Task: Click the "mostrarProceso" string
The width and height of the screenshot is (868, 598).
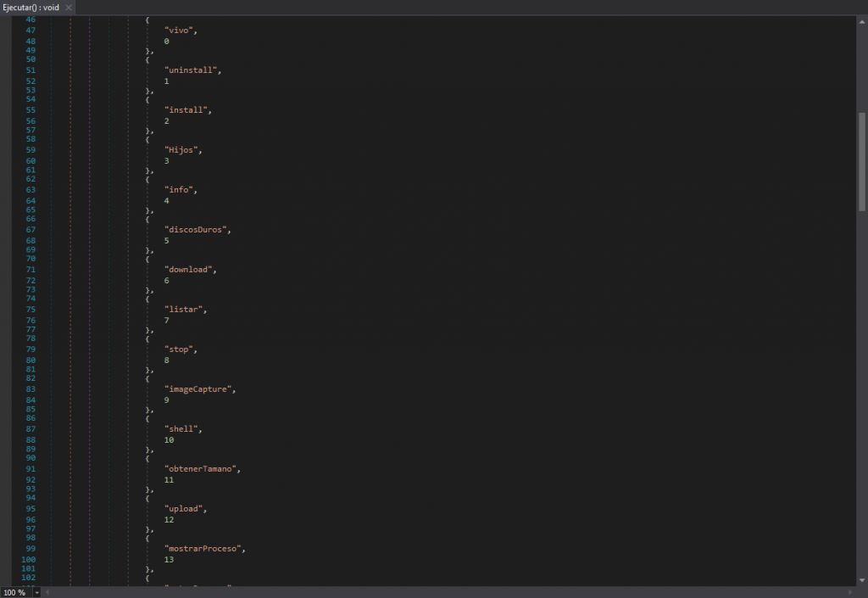Action: 203,549
